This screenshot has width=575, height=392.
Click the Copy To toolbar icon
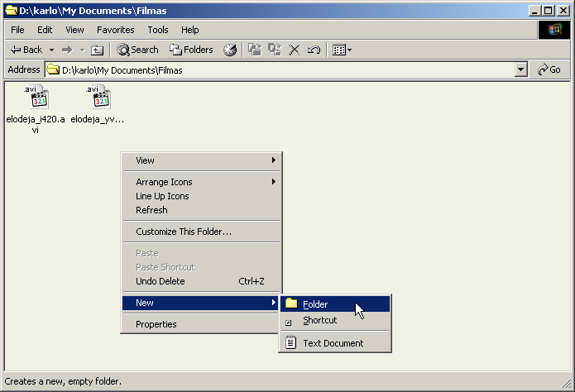[275, 50]
